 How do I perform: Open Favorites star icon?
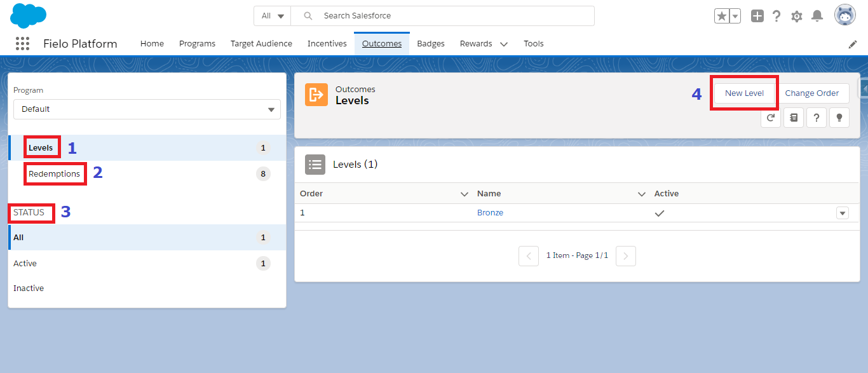(721, 16)
